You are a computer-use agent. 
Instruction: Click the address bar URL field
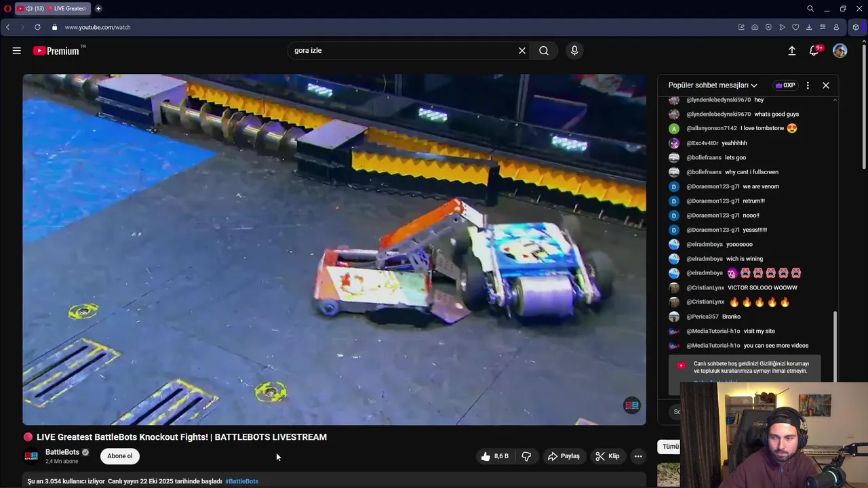point(393,27)
